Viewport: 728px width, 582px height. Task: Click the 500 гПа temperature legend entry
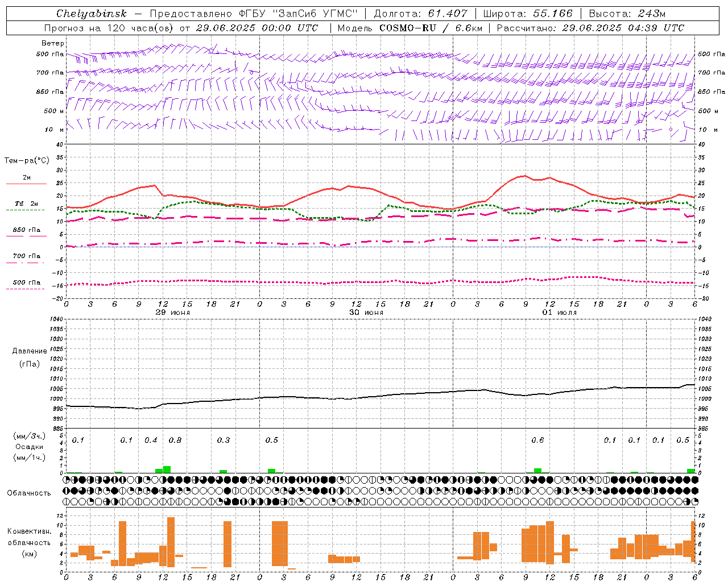[27, 282]
